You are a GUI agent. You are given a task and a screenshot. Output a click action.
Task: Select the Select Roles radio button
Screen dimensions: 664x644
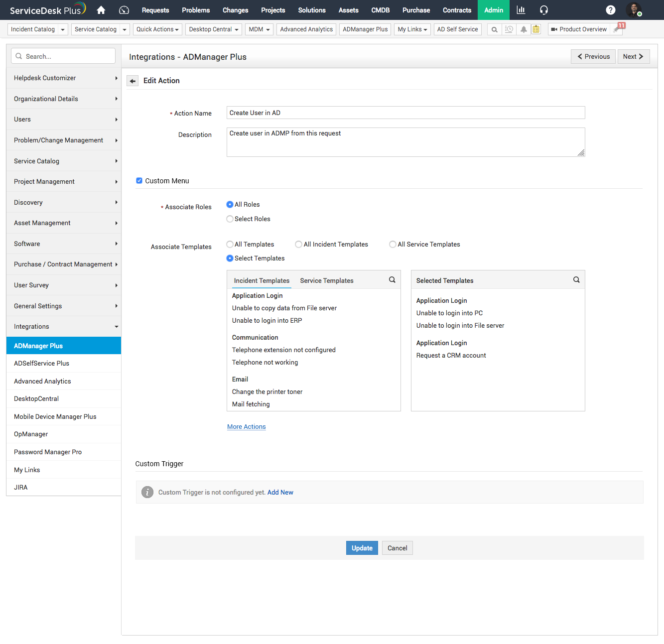[x=230, y=219]
